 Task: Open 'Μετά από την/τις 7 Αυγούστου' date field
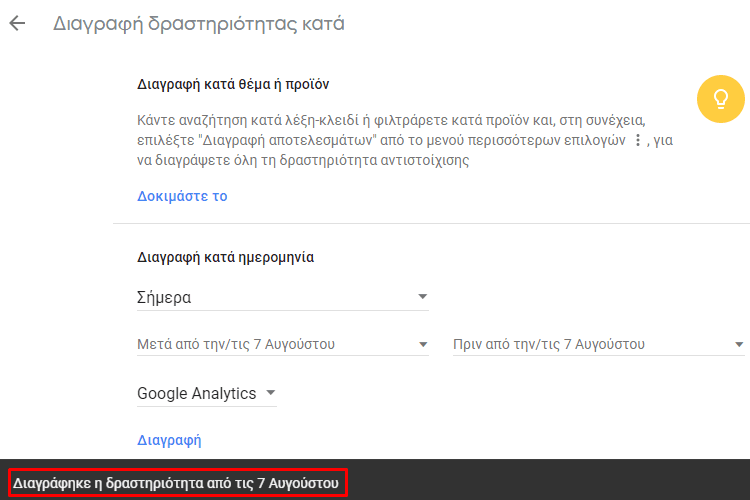tap(283, 344)
